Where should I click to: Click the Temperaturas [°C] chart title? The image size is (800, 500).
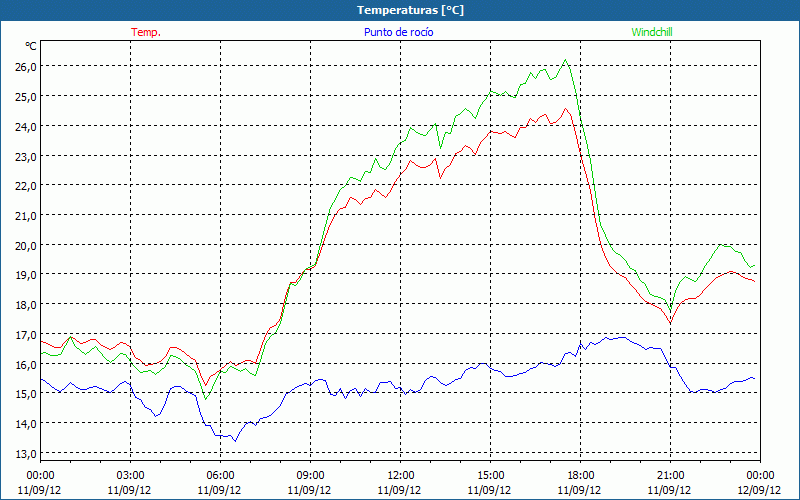coord(410,10)
